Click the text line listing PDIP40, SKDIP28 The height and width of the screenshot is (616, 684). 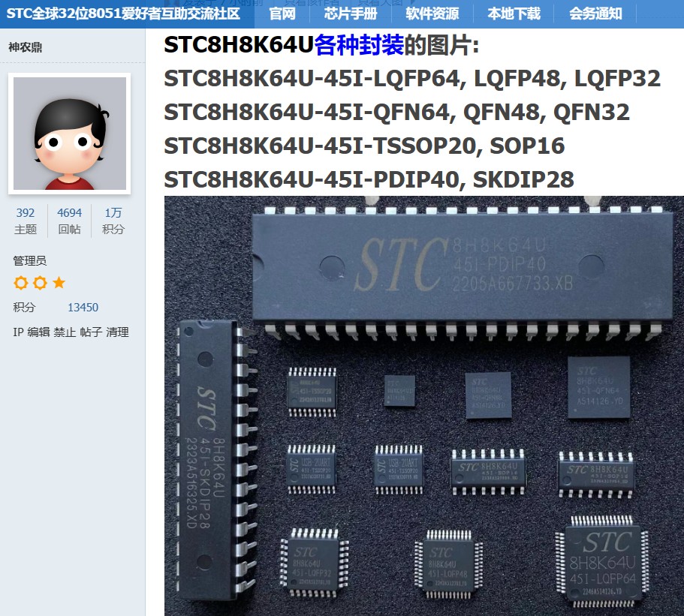369,179
